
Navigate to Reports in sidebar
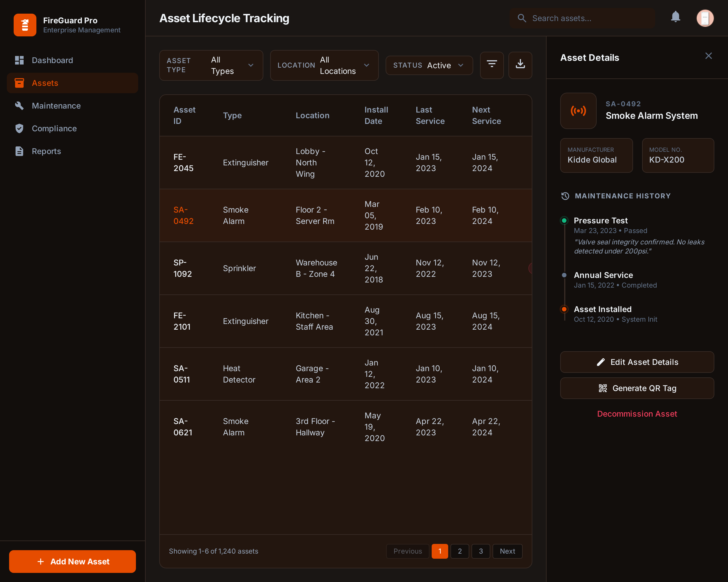coord(46,151)
